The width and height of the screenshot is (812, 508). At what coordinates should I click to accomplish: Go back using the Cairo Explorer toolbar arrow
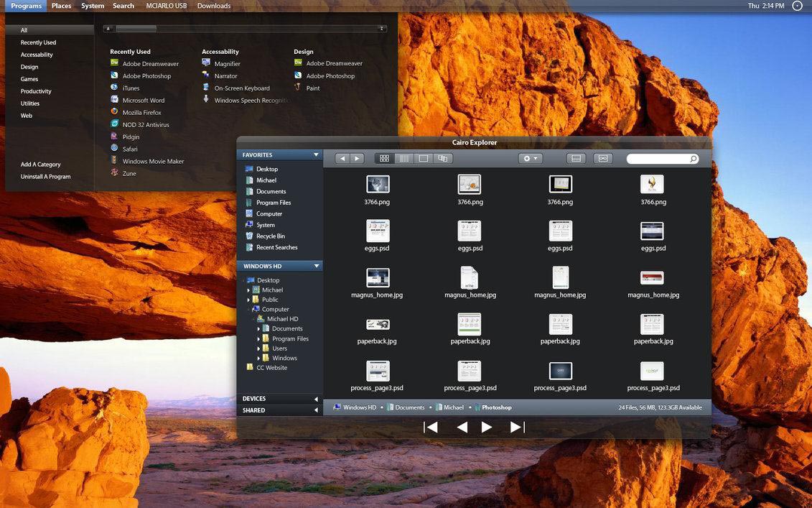[342, 159]
